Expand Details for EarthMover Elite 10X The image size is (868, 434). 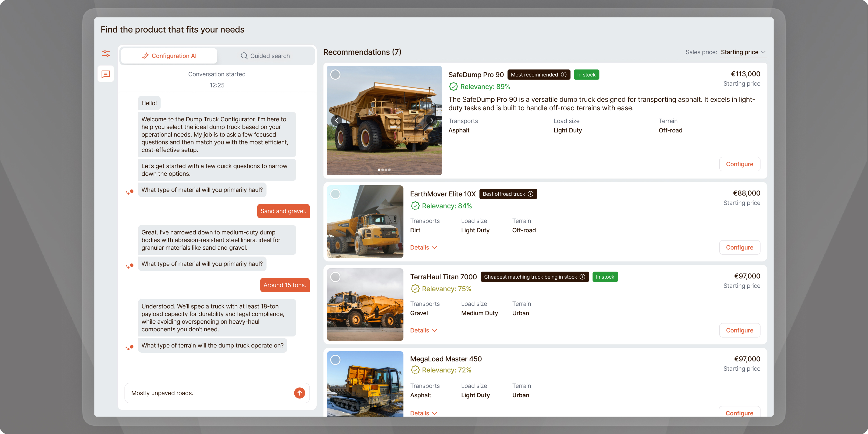coord(423,248)
